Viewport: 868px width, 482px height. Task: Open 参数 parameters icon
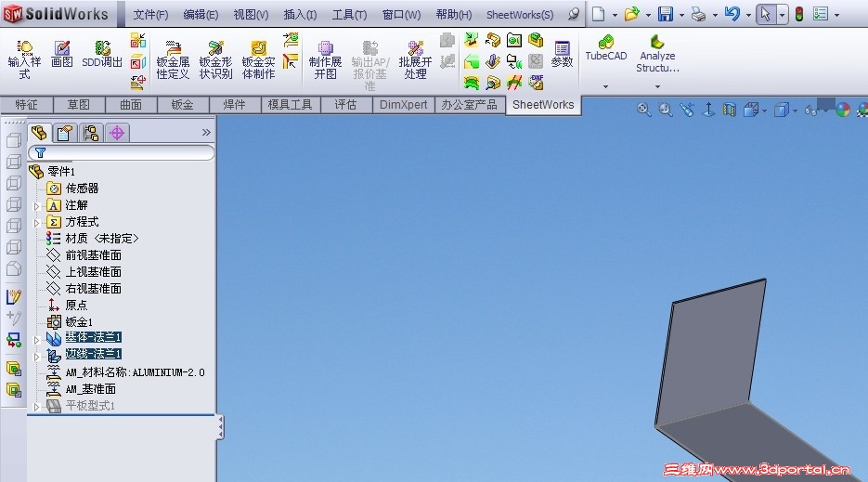[x=562, y=54]
